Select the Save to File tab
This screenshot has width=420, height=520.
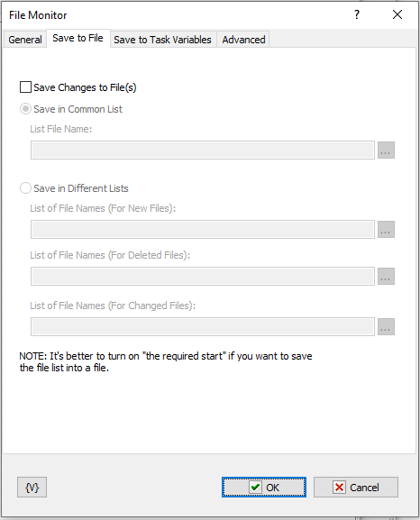click(78, 38)
